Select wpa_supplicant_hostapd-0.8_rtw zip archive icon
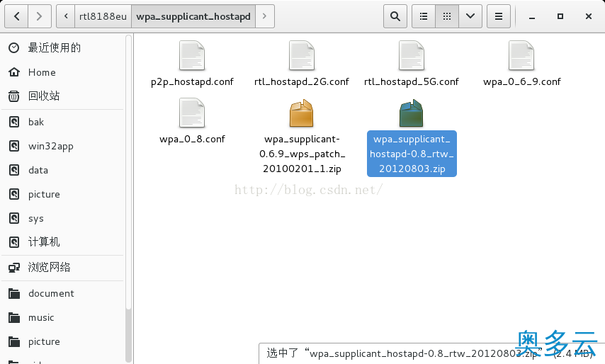The height and width of the screenshot is (364, 605). click(412, 113)
